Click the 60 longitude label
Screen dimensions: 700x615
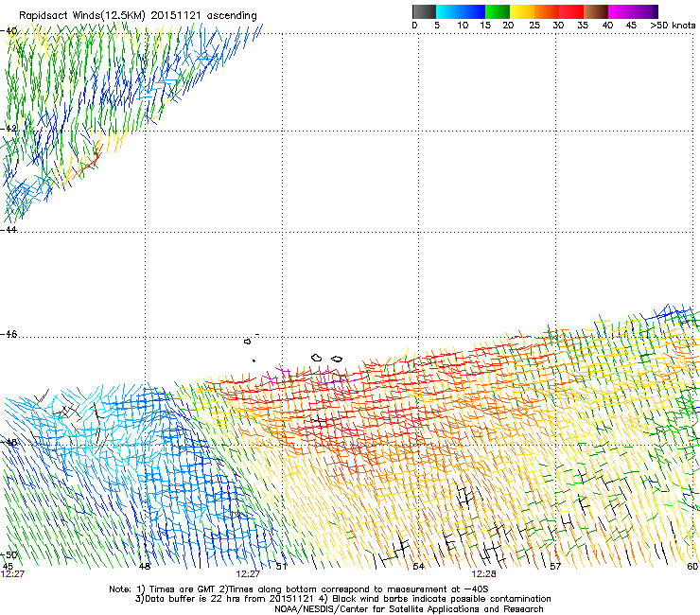[692, 566]
